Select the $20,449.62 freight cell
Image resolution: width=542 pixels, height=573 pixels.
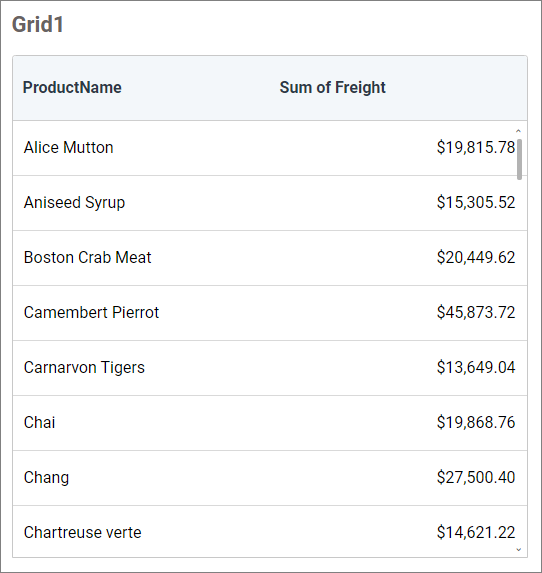click(476, 258)
